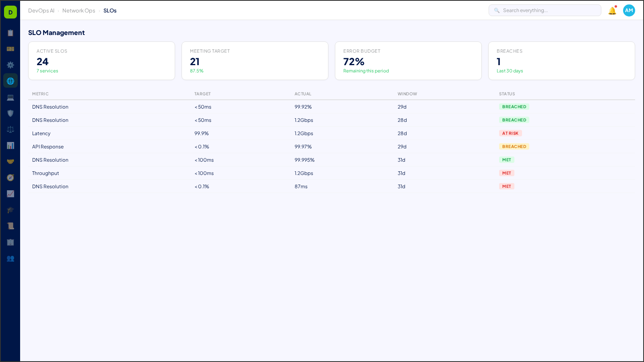Viewport: 644px width, 362px height.
Task: Open the Network Ops breadcrumb link
Action: pos(79,10)
